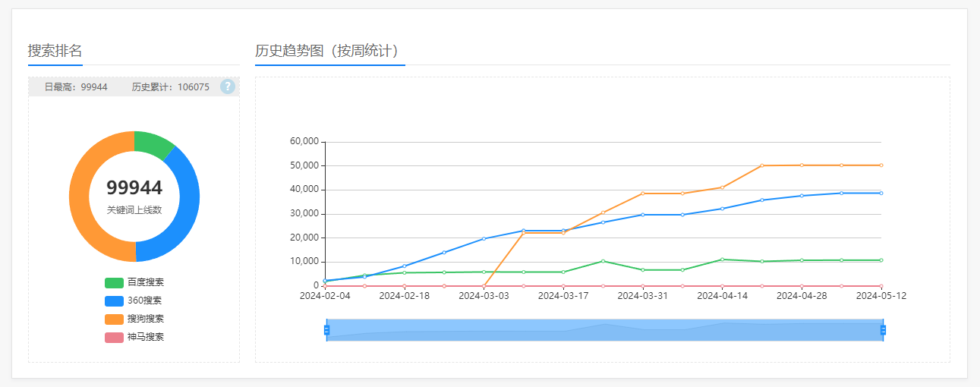980x387 pixels.
Task: Click the middle of the zoom range bar
Action: coord(604,330)
